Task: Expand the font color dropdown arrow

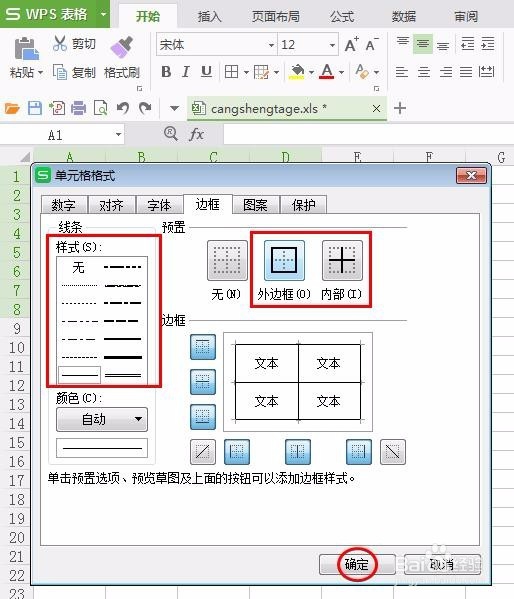Action: (x=341, y=72)
